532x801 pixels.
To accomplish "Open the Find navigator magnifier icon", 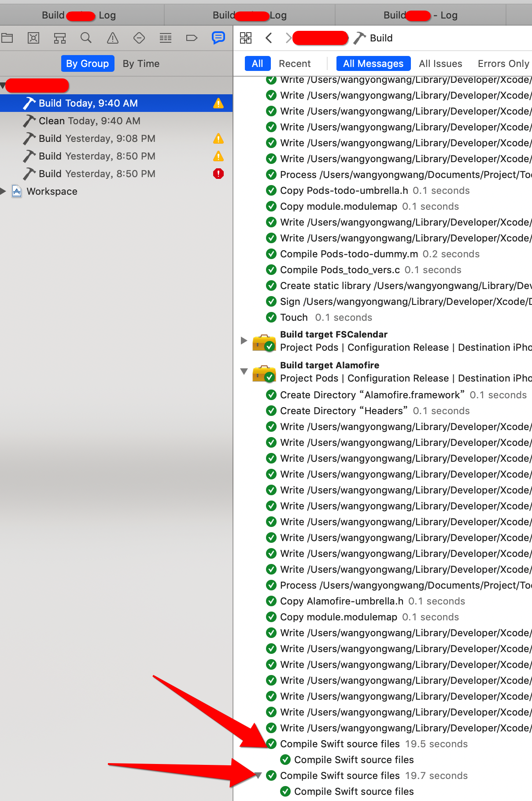I will pos(86,38).
